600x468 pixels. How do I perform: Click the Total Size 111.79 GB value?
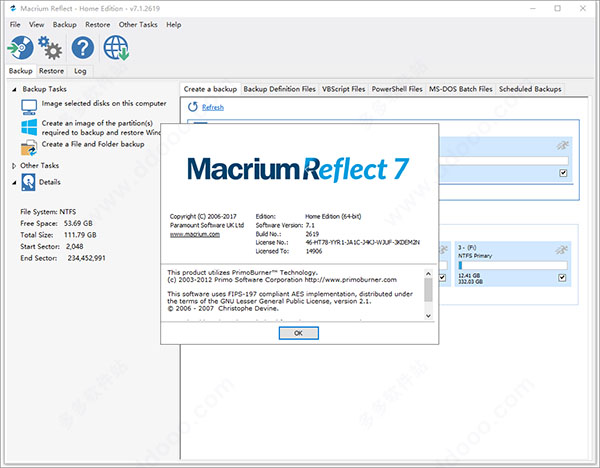(x=80, y=235)
